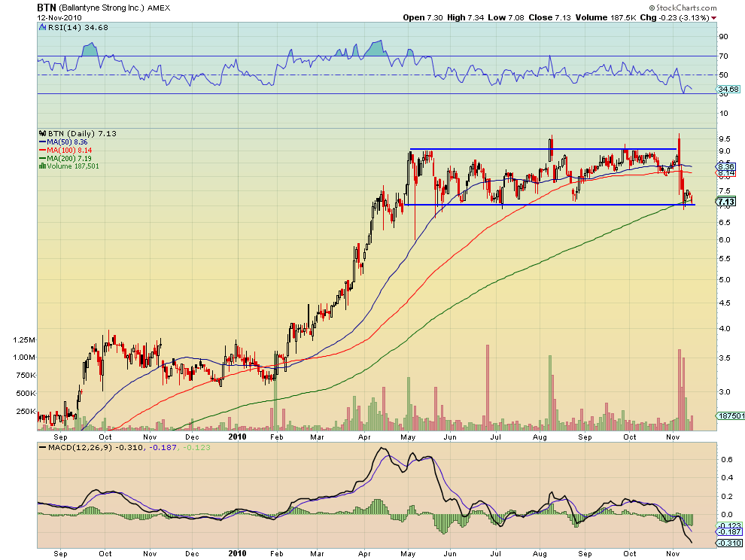Select the MA(50) 8.36 legend entry
Image resolution: width=745 pixels, height=560 pixels.
point(63,142)
